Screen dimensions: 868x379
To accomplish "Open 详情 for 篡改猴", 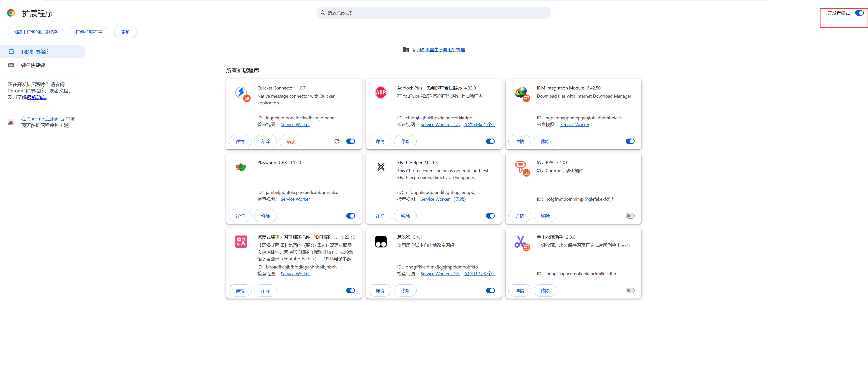I will click(x=380, y=290).
